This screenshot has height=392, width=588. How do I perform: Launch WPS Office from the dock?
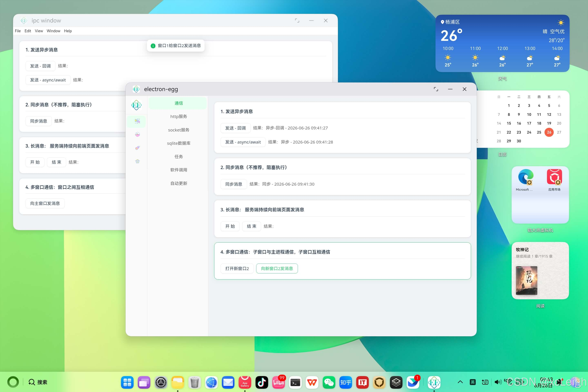(312, 382)
